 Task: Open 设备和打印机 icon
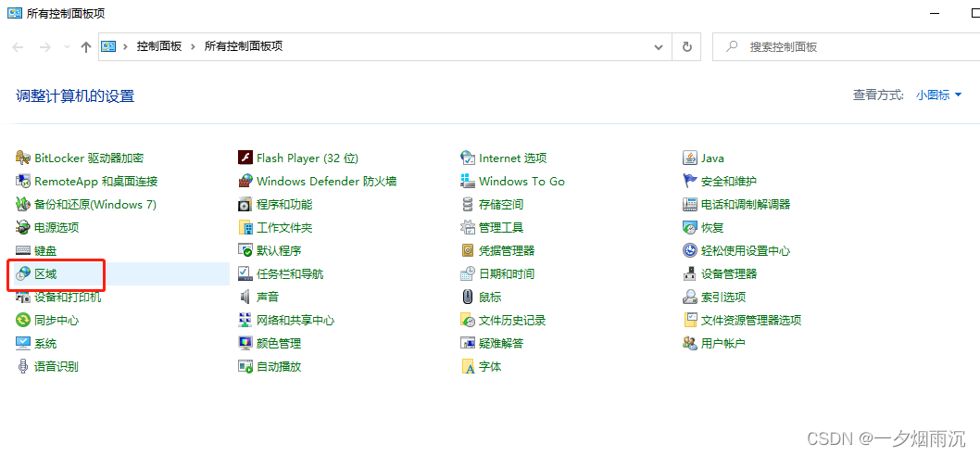tap(23, 298)
